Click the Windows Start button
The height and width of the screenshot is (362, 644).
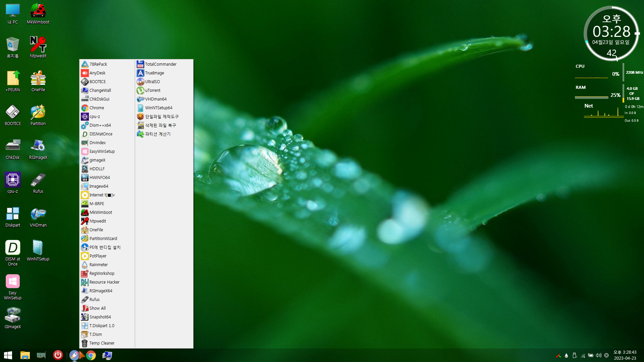coord(8,355)
